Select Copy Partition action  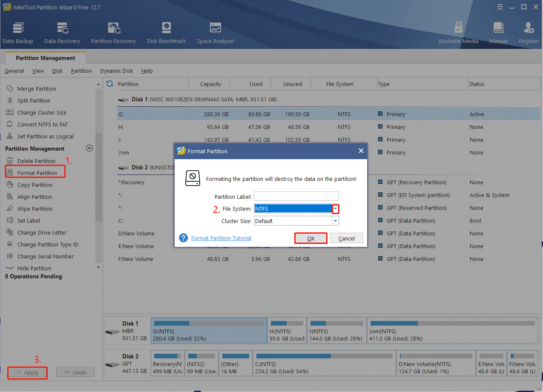coord(35,185)
